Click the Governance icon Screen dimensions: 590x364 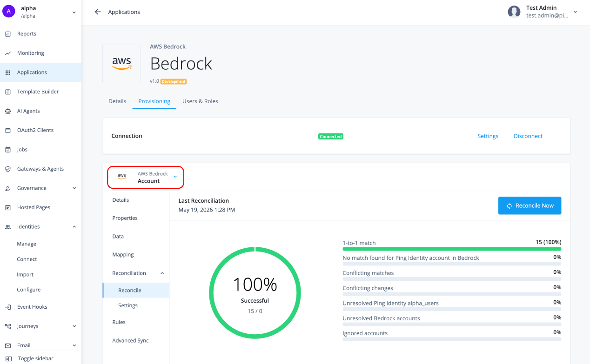tap(8, 188)
